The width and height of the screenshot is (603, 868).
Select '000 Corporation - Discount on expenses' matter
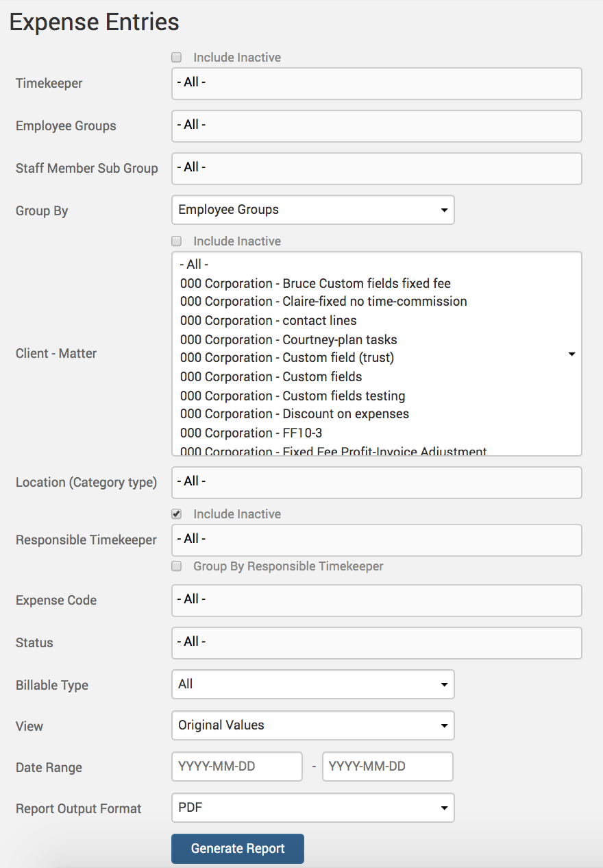(295, 414)
